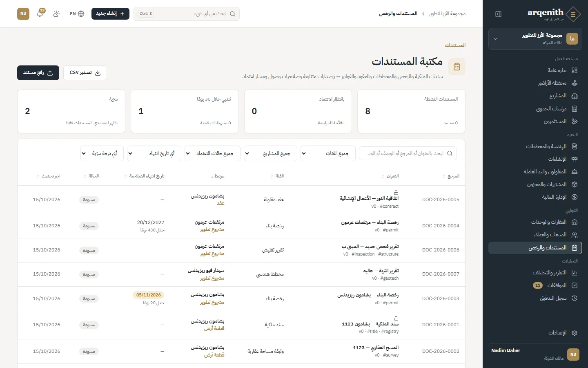Click the الإدارة المالية dollar icon
The height and width of the screenshot is (368, 588).
tap(575, 197)
